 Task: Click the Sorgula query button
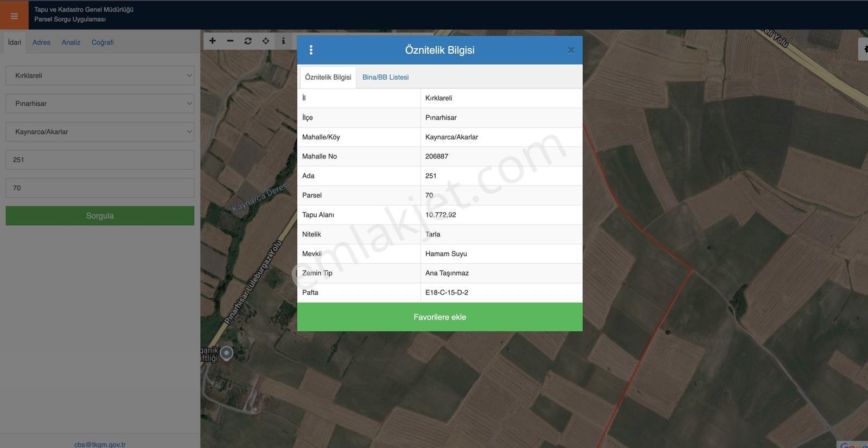[x=100, y=216]
